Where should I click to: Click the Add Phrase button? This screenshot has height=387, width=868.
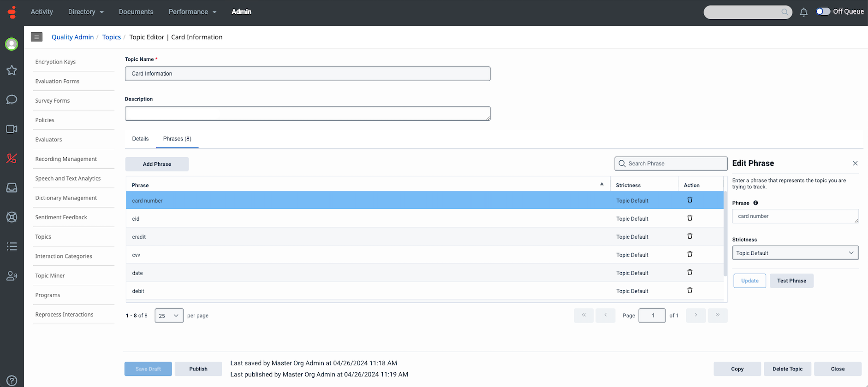point(157,164)
